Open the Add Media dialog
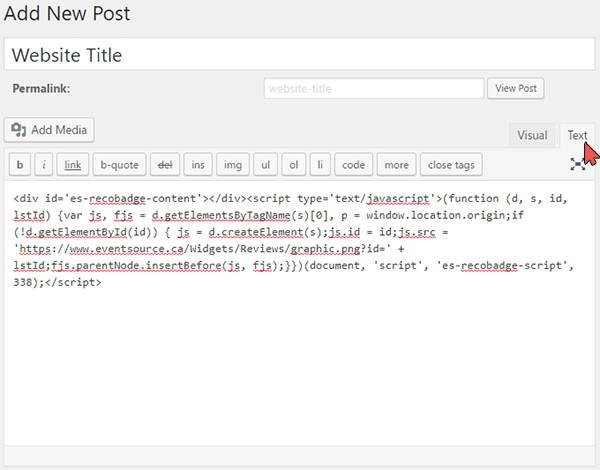This screenshot has width=600, height=470. pos(49,130)
